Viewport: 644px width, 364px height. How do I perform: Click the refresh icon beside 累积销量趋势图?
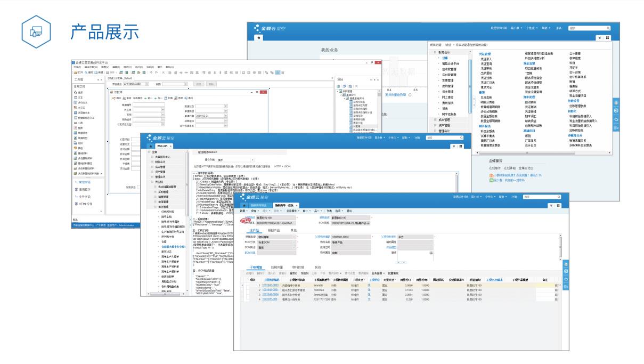point(410,95)
